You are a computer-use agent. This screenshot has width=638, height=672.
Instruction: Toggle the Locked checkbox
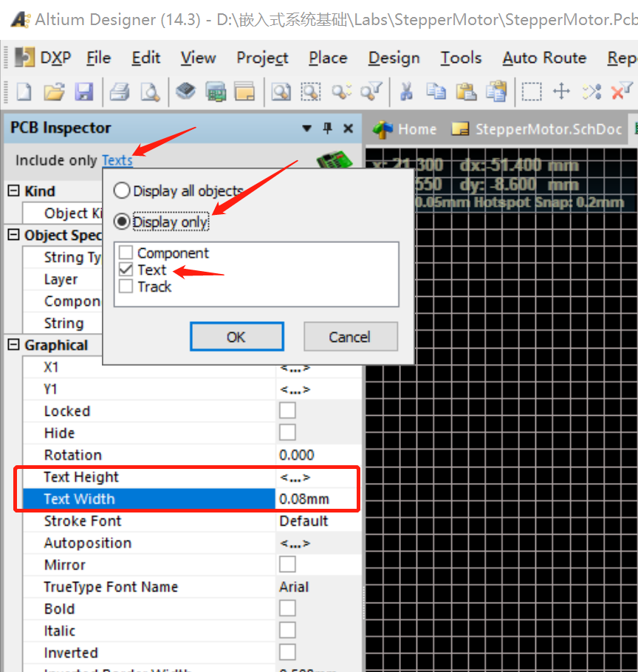[287, 411]
